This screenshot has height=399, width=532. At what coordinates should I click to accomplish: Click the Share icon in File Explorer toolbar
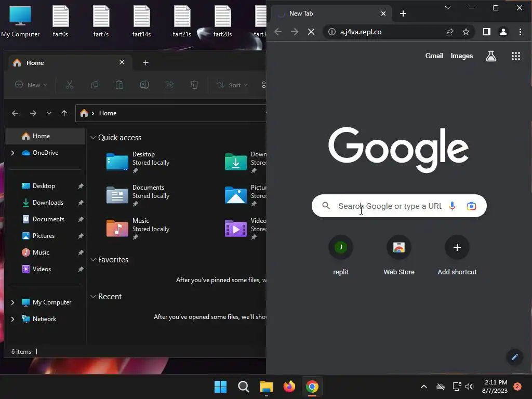point(169,85)
